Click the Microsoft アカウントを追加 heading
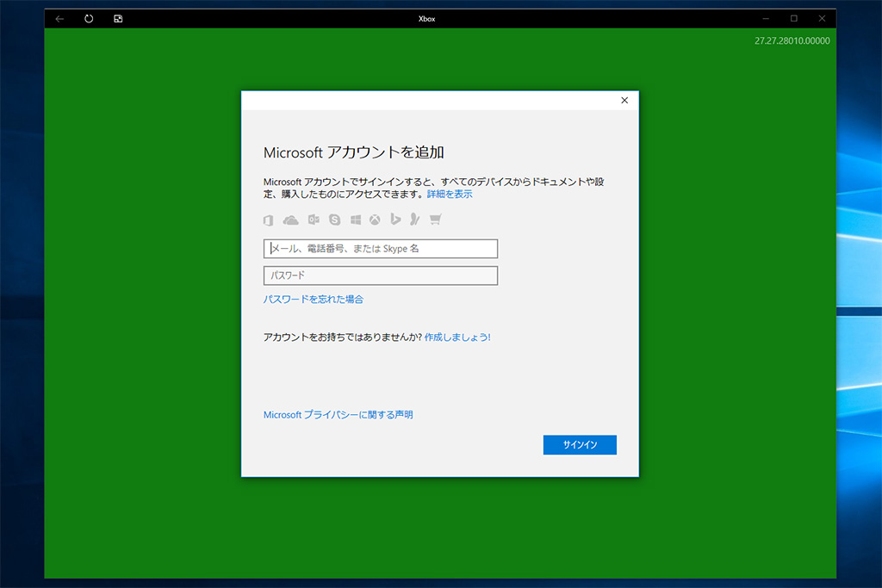This screenshot has width=882, height=588. click(x=354, y=152)
